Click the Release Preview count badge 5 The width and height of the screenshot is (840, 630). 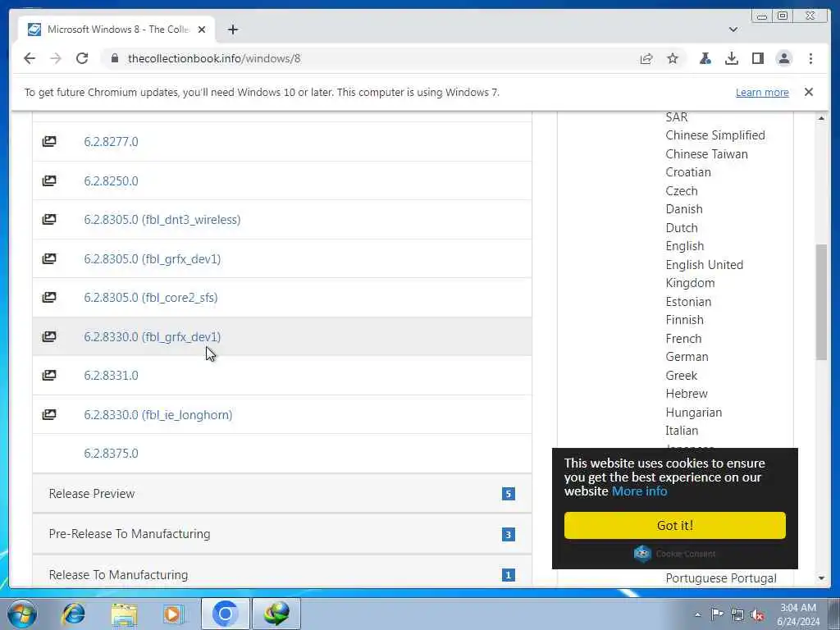[509, 494]
